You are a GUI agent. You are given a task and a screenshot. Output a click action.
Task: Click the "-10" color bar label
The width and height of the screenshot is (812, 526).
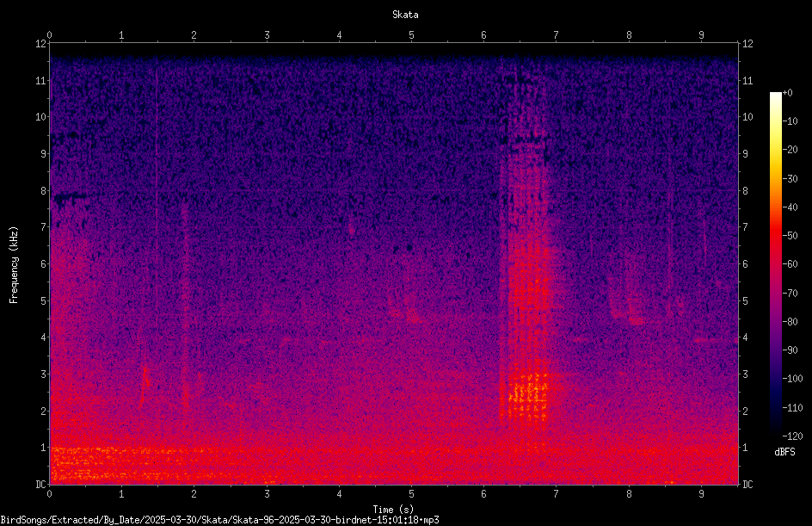pyautogui.click(x=790, y=121)
